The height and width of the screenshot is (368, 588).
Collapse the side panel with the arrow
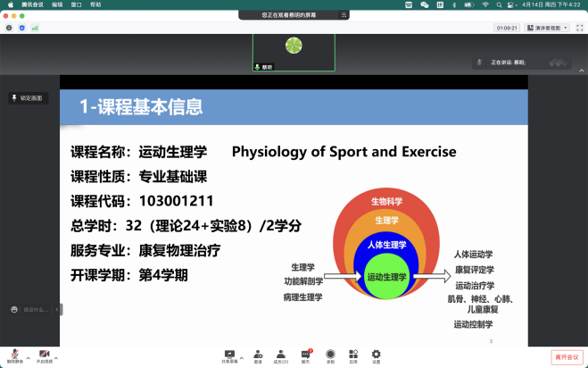click(59, 309)
